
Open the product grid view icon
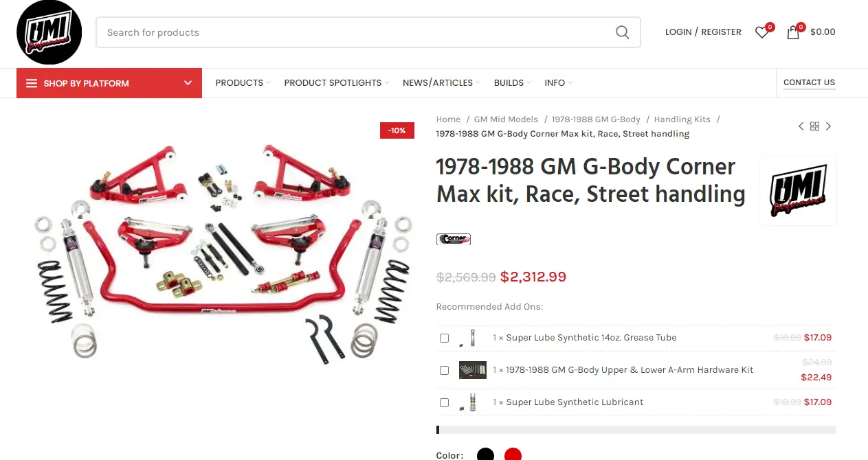coord(814,126)
